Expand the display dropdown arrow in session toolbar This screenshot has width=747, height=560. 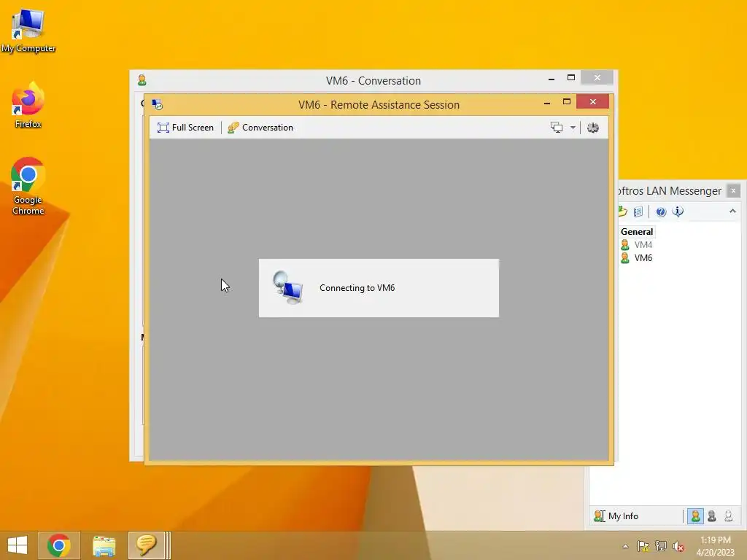(573, 128)
